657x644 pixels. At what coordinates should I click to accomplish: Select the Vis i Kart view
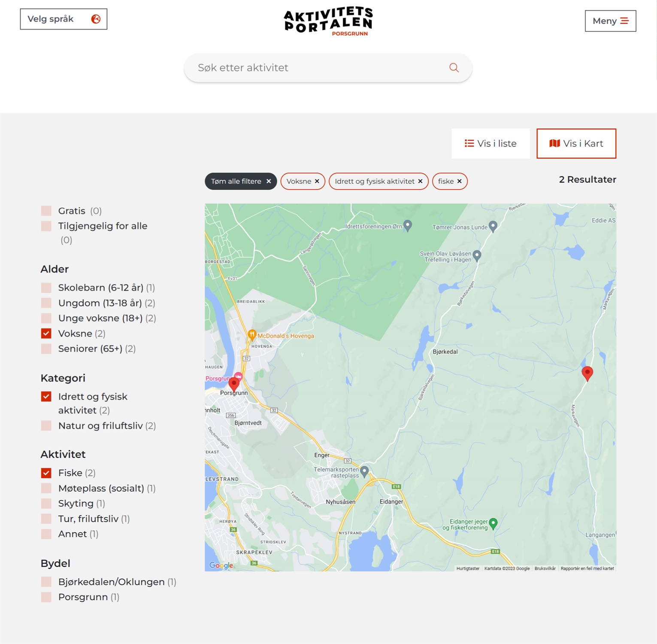click(576, 143)
